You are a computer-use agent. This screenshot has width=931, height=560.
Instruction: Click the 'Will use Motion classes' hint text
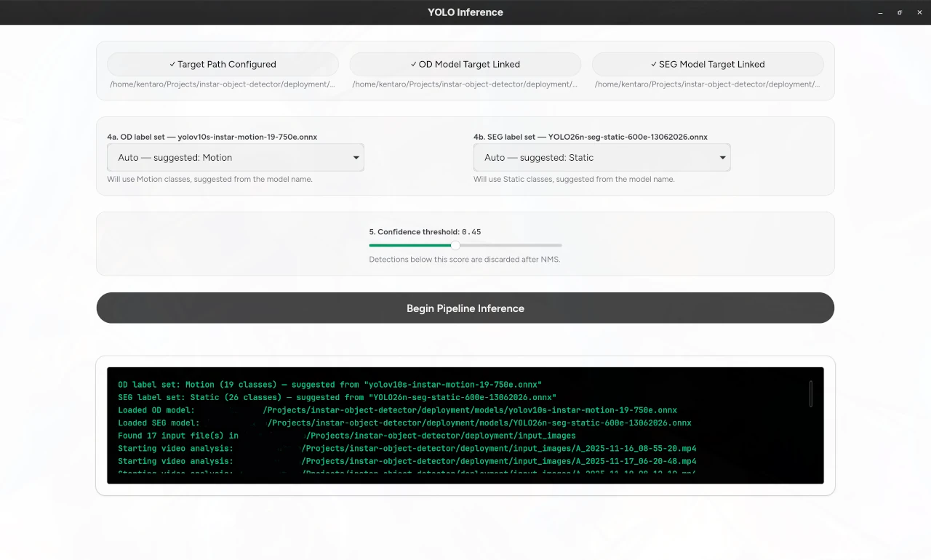click(x=209, y=179)
